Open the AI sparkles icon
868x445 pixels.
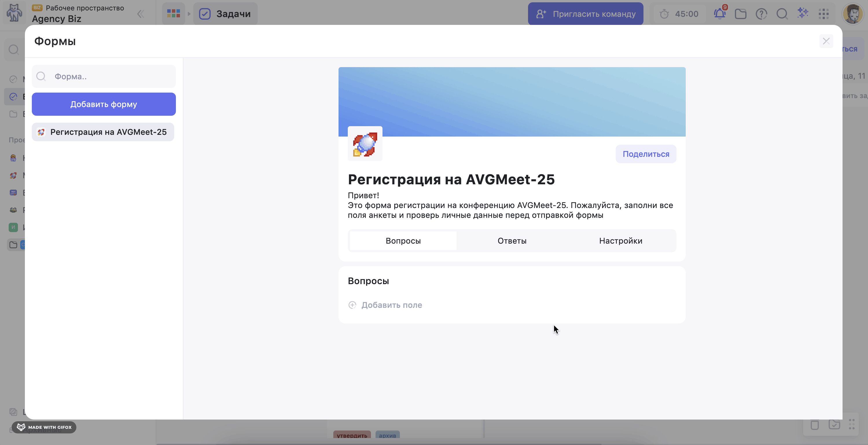tap(803, 13)
